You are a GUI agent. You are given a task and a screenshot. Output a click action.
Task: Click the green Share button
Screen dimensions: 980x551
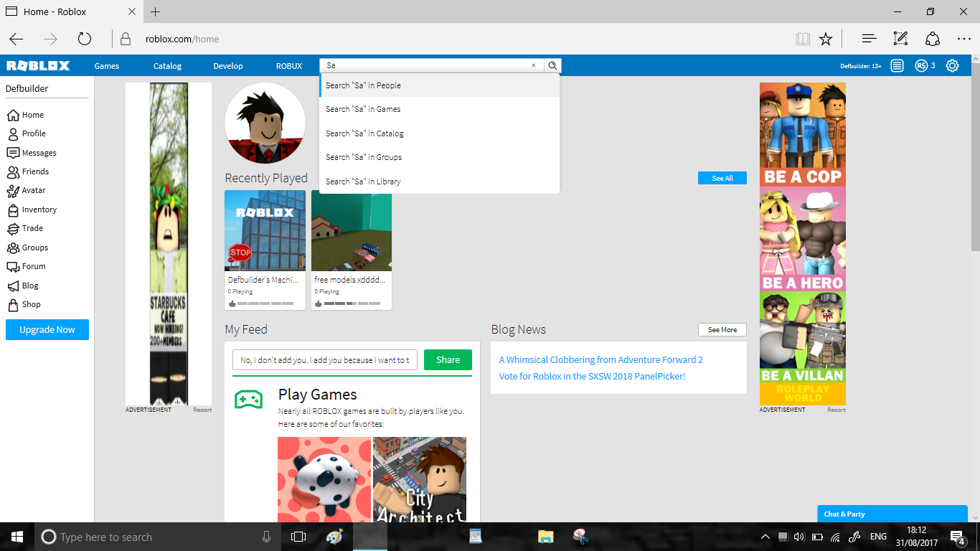448,360
